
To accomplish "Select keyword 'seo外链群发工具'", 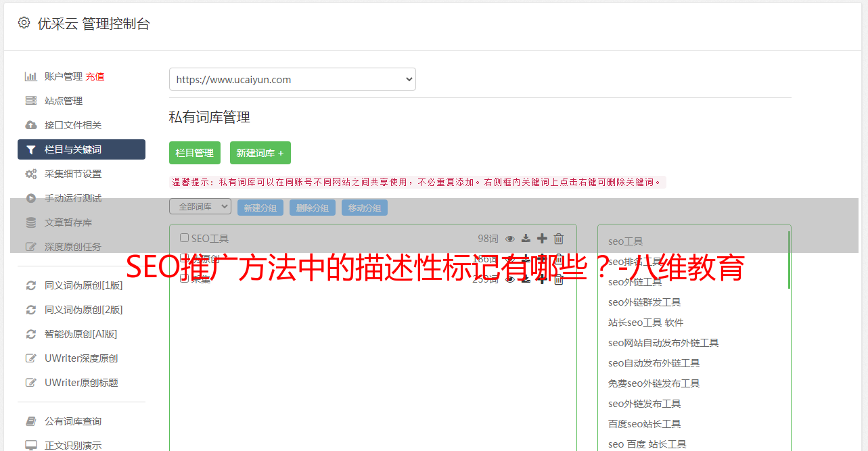I will pyautogui.click(x=645, y=302).
